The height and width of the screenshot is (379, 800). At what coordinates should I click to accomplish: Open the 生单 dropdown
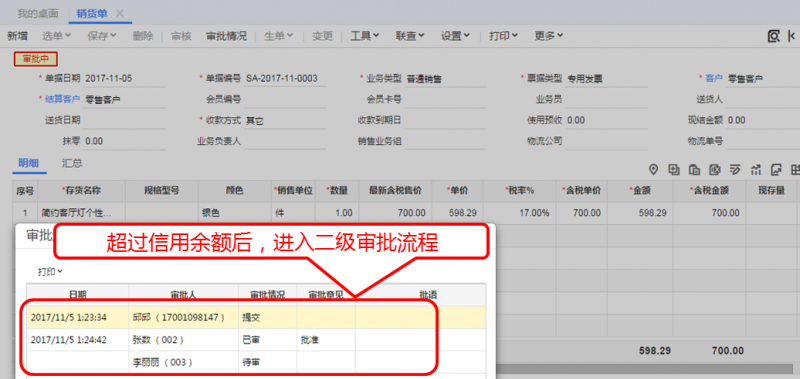(279, 36)
